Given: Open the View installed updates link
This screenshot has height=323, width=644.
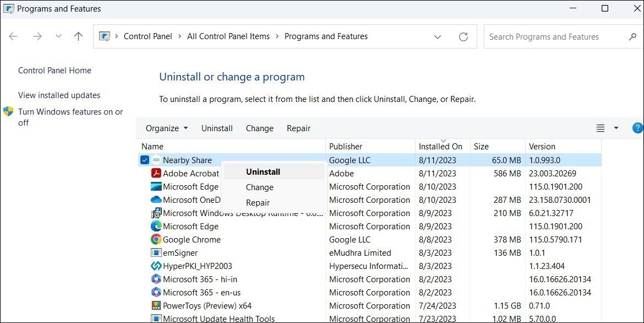Looking at the screenshot, I should (x=59, y=95).
